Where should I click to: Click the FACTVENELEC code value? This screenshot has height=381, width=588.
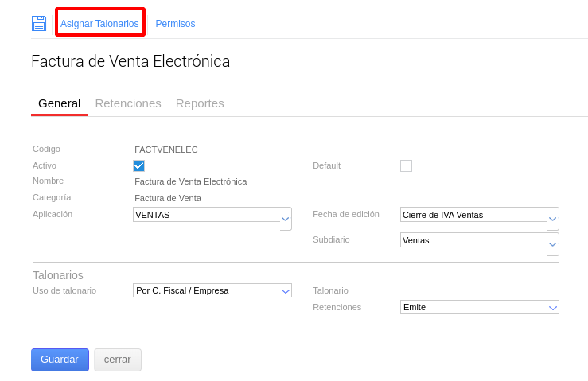(165, 150)
